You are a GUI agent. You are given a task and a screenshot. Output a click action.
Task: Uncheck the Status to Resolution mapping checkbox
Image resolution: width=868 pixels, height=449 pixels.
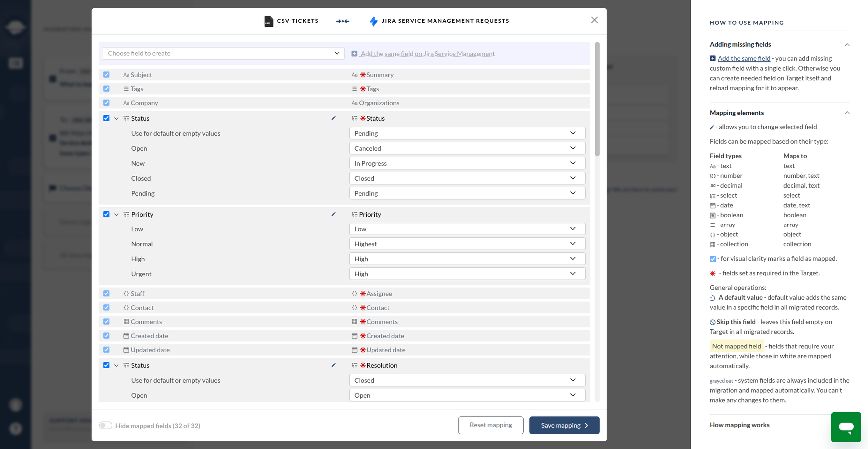pos(106,365)
